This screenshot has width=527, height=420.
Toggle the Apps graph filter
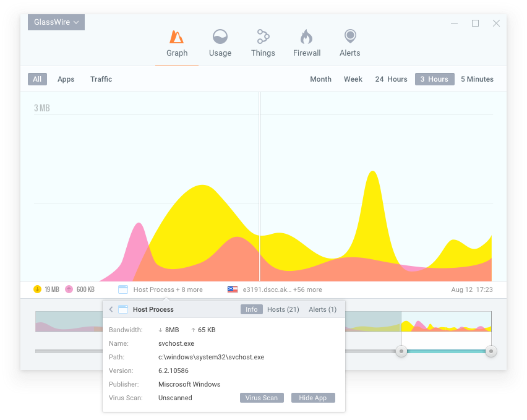[66, 79]
